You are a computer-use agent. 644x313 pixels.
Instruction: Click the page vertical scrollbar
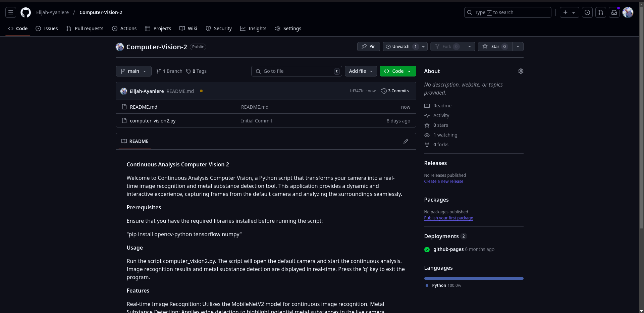[641, 117]
